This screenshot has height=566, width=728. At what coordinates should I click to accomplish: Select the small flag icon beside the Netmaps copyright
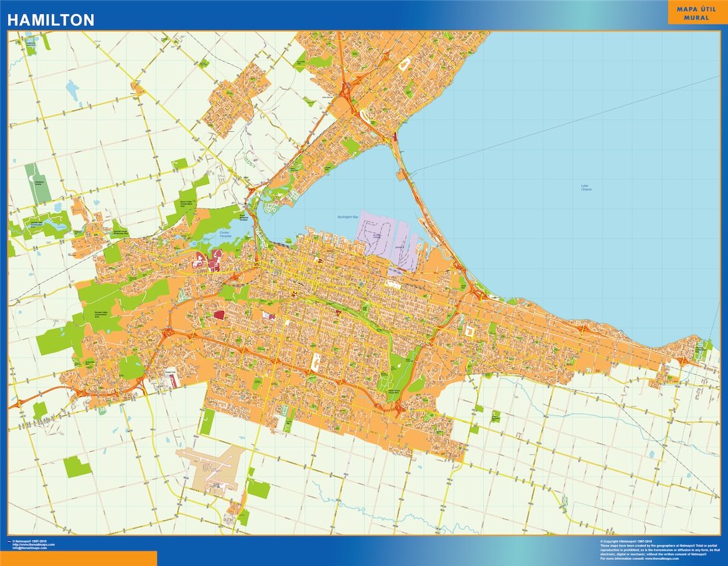click(9, 541)
